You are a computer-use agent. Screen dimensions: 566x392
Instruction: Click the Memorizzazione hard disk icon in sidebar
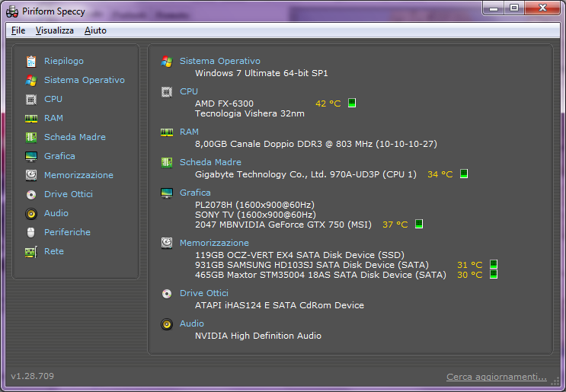[x=31, y=175]
